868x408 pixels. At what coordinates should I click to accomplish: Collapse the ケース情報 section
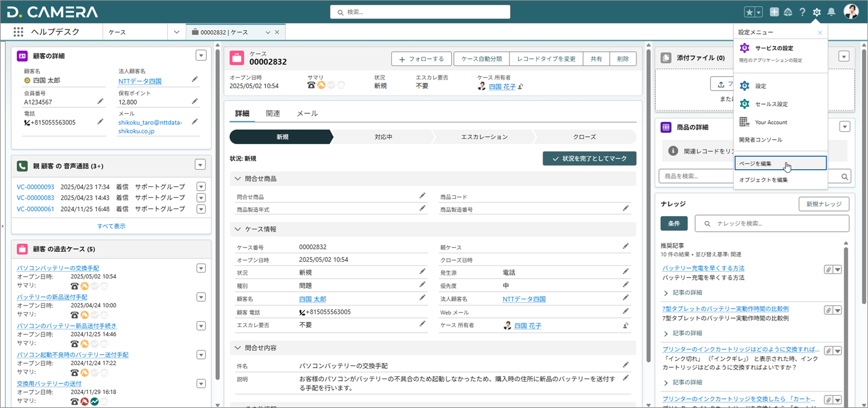pyautogui.click(x=238, y=229)
